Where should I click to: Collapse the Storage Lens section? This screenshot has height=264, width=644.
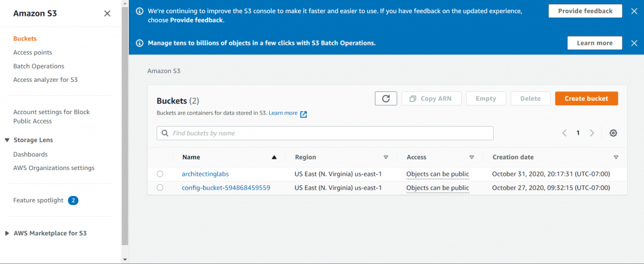click(7, 141)
